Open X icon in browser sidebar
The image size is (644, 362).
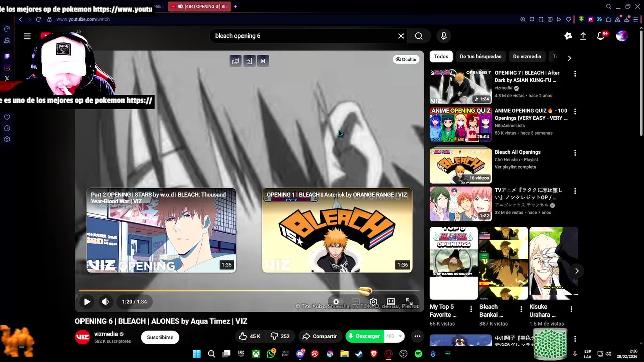click(7, 78)
